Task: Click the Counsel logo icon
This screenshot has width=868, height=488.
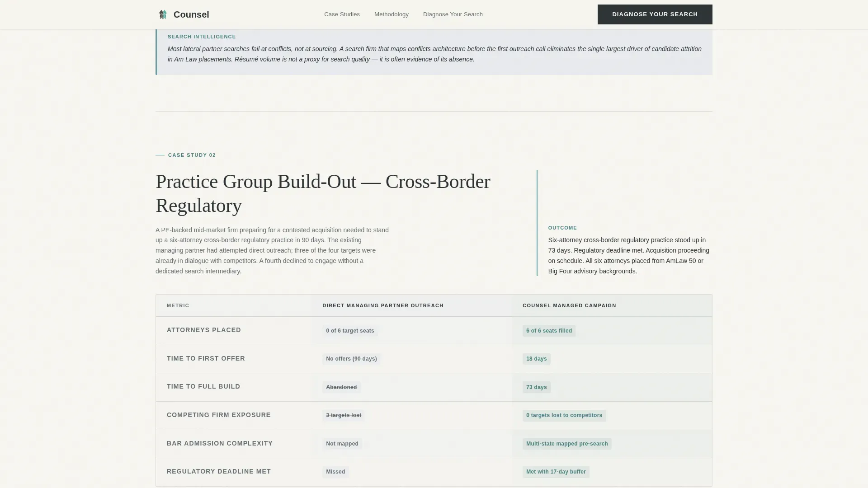Action: pos(163,14)
